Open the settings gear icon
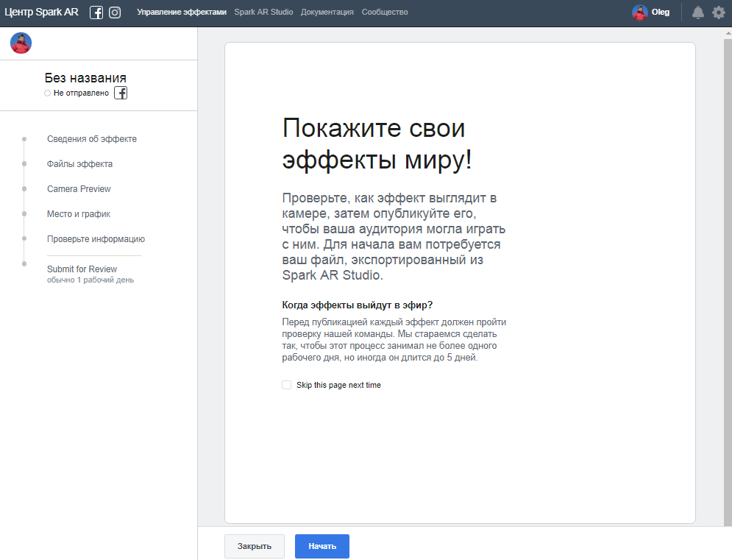The image size is (732, 560). 719,13
